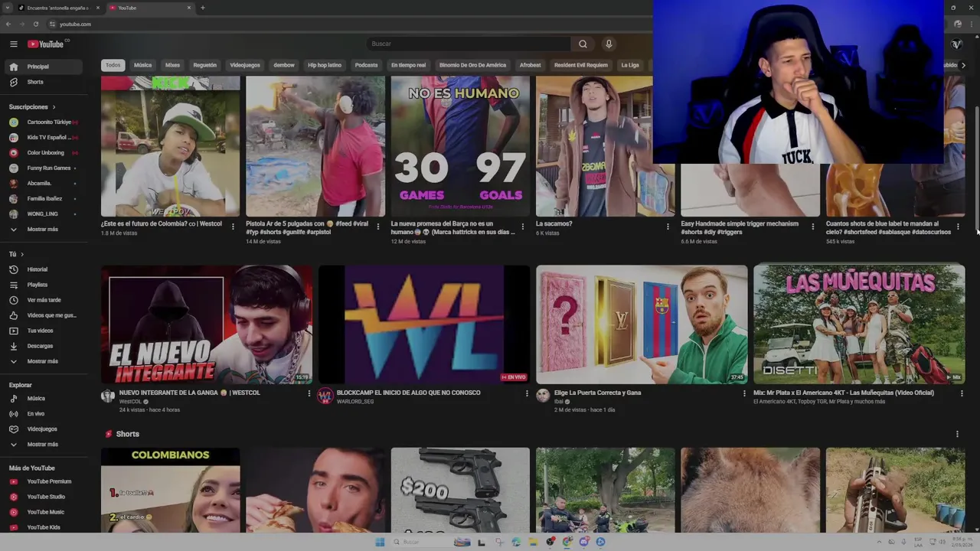The image size is (980, 551).
Task: Open options menu for BLOCKCAMP live video
Action: [x=527, y=393]
